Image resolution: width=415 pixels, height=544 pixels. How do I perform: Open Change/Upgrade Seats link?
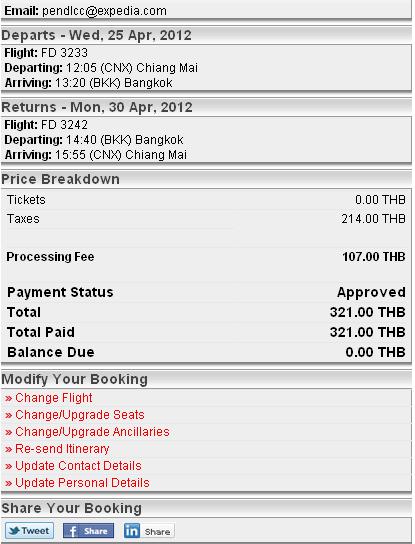coord(80,415)
